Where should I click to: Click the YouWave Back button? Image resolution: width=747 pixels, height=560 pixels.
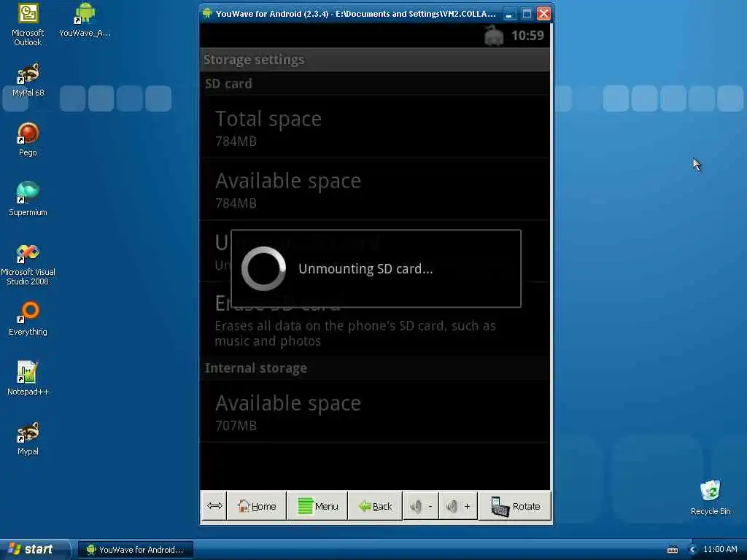(376, 506)
